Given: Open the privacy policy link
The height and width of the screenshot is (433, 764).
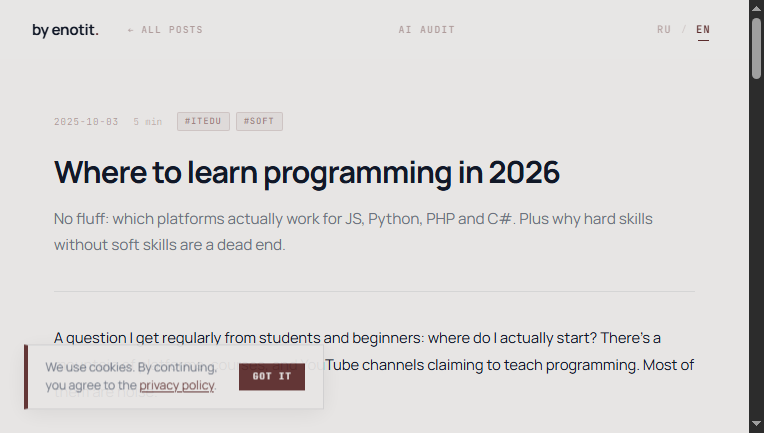Looking at the screenshot, I should pos(176,385).
